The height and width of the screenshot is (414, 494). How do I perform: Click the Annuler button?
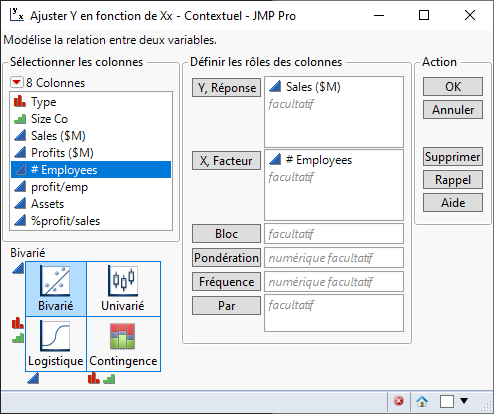[453, 110]
